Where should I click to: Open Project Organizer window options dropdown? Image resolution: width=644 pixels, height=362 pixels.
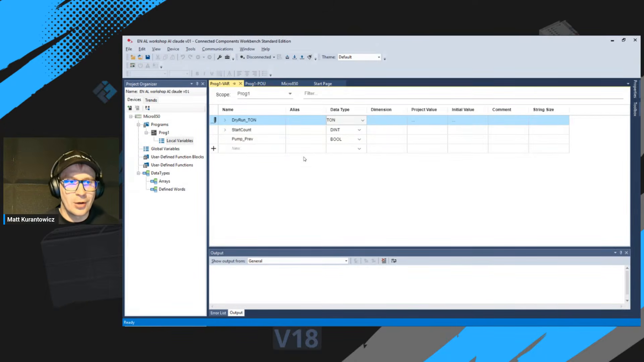(x=192, y=84)
